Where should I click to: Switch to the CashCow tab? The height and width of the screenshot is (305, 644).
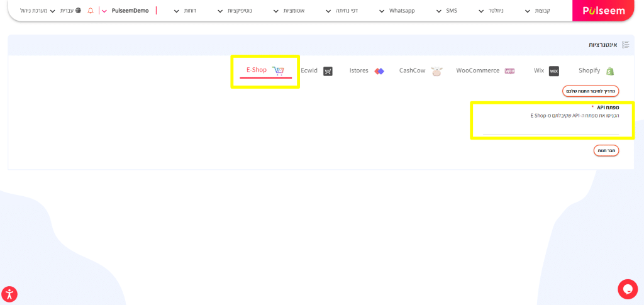421,71
